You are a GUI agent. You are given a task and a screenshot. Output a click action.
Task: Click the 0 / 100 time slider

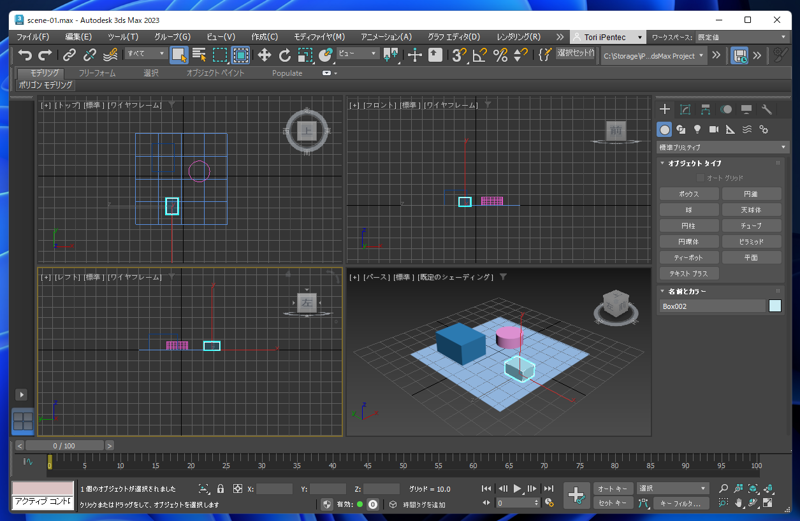[x=64, y=445]
